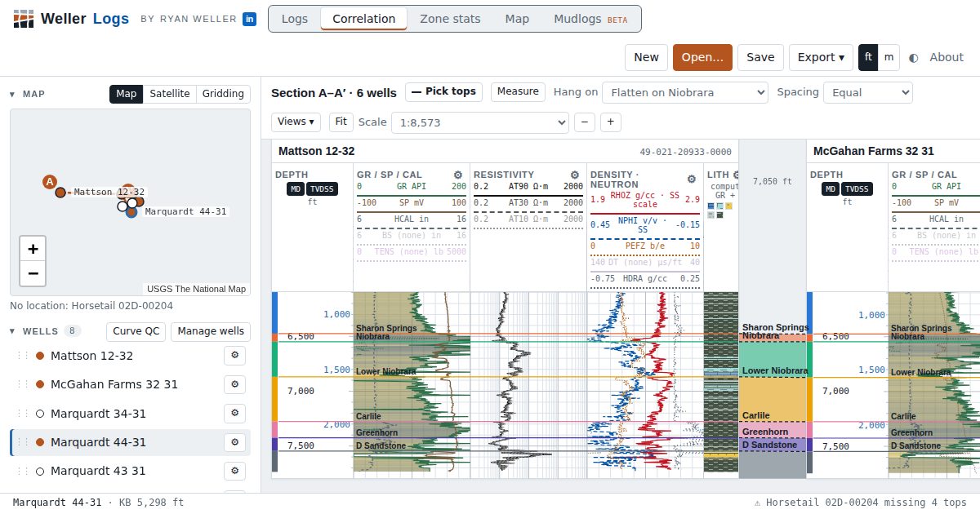Select Gridding map mode
The height and width of the screenshot is (514, 980).
[x=223, y=94]
